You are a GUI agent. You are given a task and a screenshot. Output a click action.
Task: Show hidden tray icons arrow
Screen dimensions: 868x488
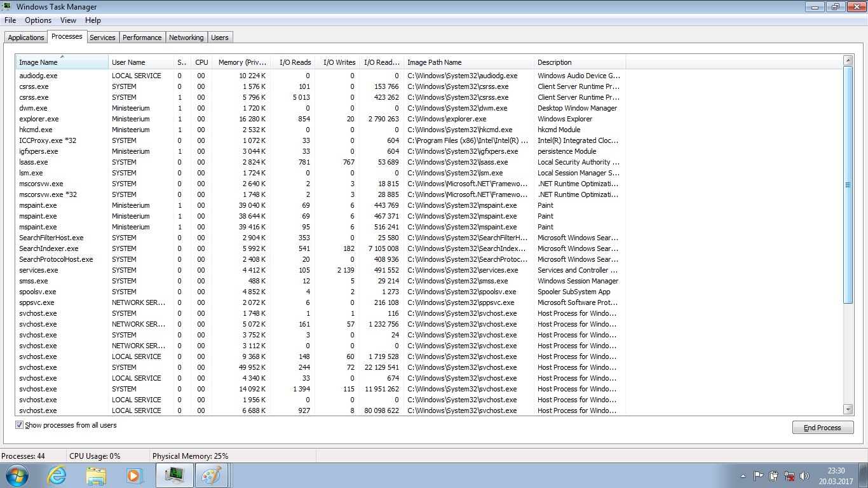(743, 476)
